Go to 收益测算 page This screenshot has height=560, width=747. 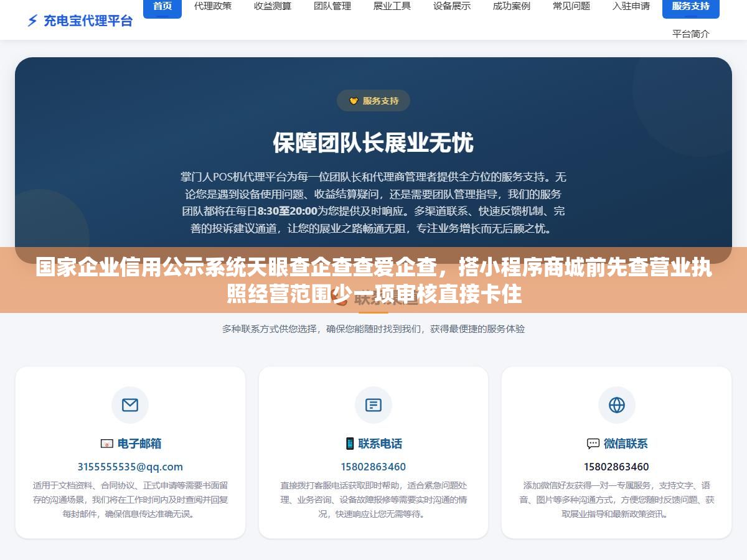pyautogui.click(x=273, y=6)
